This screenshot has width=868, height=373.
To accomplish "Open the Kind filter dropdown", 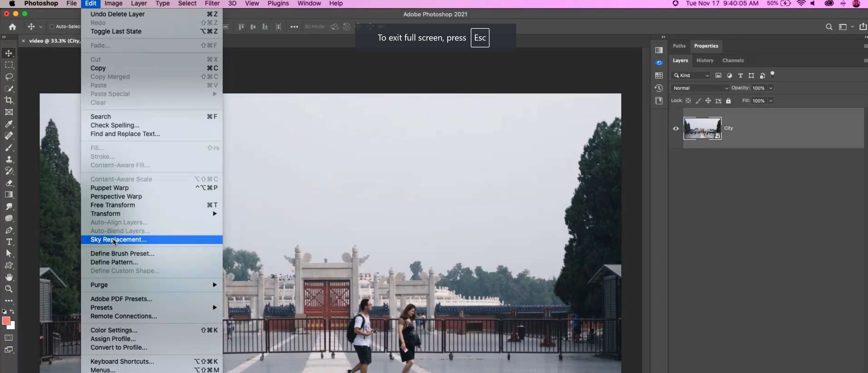I will (691, 76).
